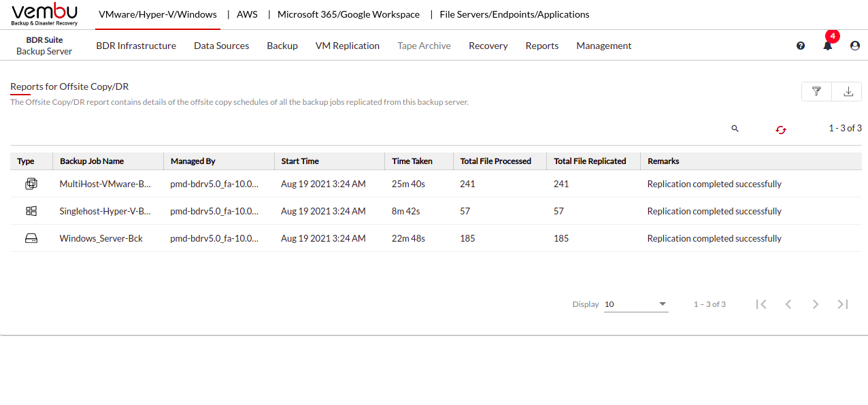Click the Vembu logo
The height and width of the screenshot is (405, 868).
point(45,14)
